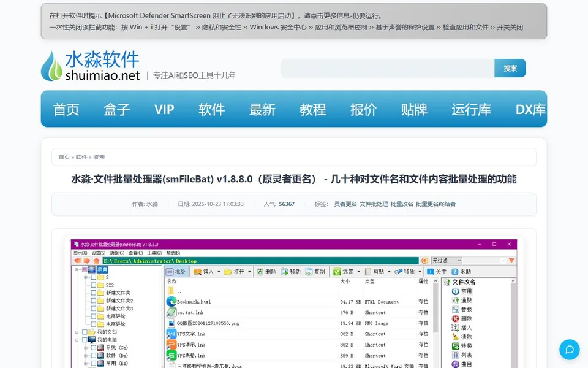Screen dimensions: 588x368
Task: Toggle the pink checkbox beside 桌面
Action: pos(85,269)
